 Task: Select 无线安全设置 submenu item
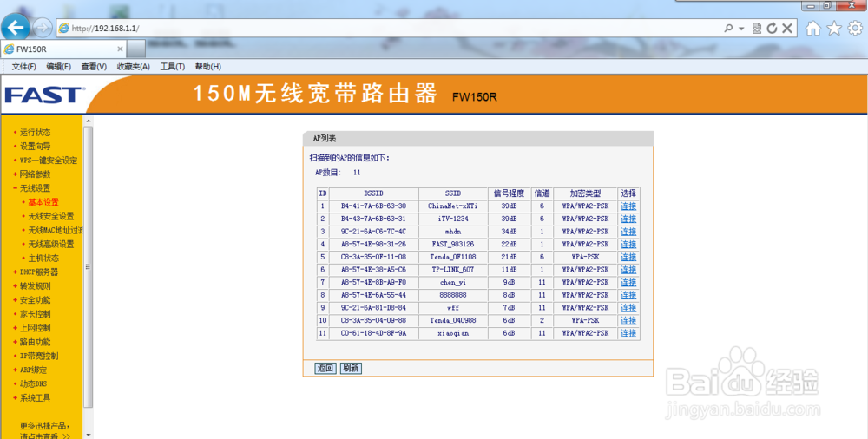(x=51, y=216)
